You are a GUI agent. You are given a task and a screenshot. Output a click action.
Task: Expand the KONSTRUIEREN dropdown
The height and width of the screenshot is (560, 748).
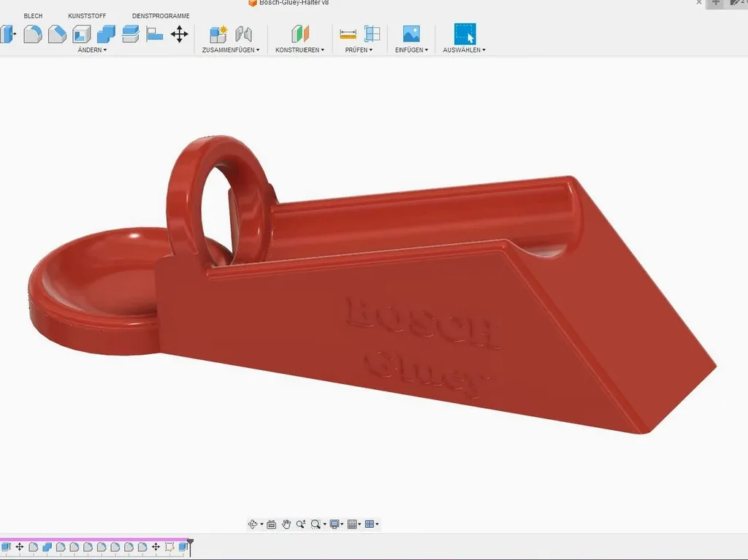point(299,50)
